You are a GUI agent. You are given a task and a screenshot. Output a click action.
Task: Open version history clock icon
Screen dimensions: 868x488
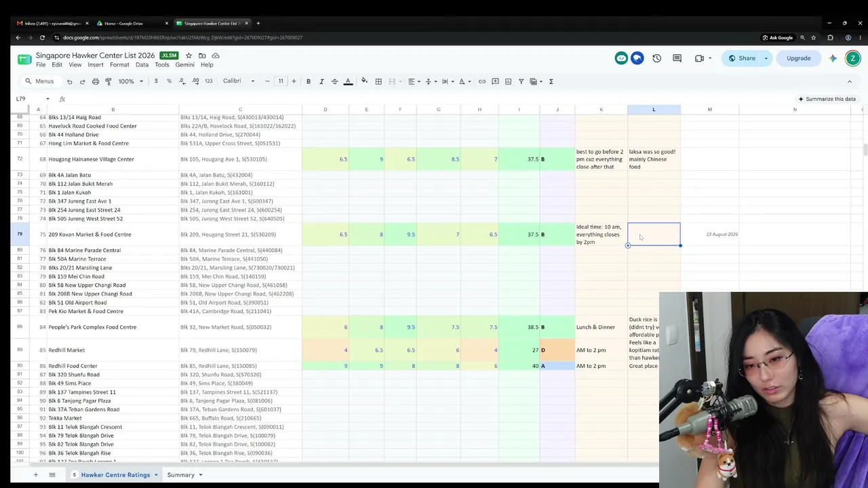coord(656,58)
